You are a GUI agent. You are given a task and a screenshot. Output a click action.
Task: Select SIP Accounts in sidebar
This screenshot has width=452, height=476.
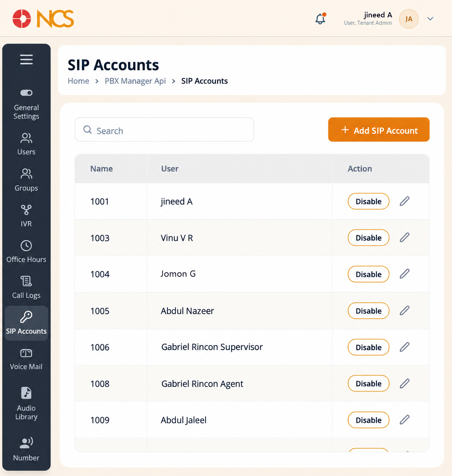[26, 323]
